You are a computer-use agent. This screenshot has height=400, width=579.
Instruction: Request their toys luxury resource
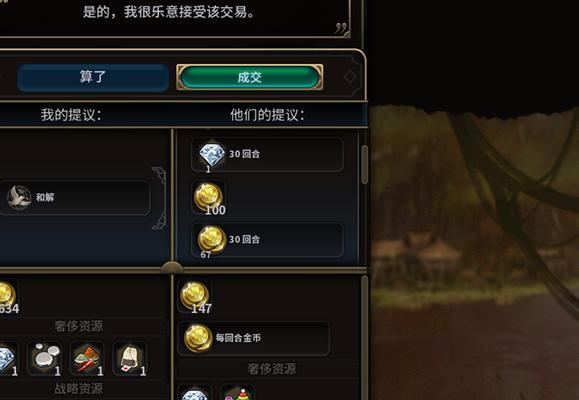tap(237, 393)
